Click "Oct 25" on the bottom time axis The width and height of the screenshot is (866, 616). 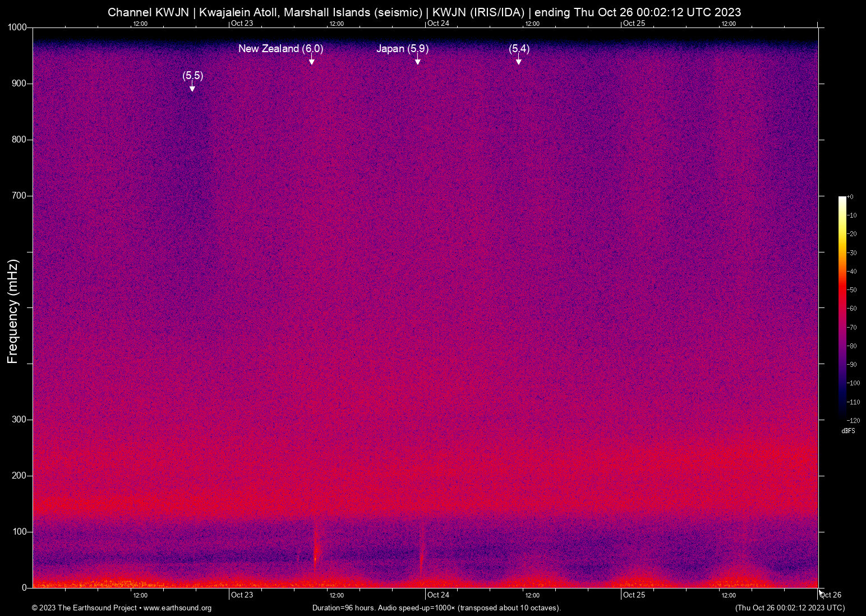(x=634, y=595)
